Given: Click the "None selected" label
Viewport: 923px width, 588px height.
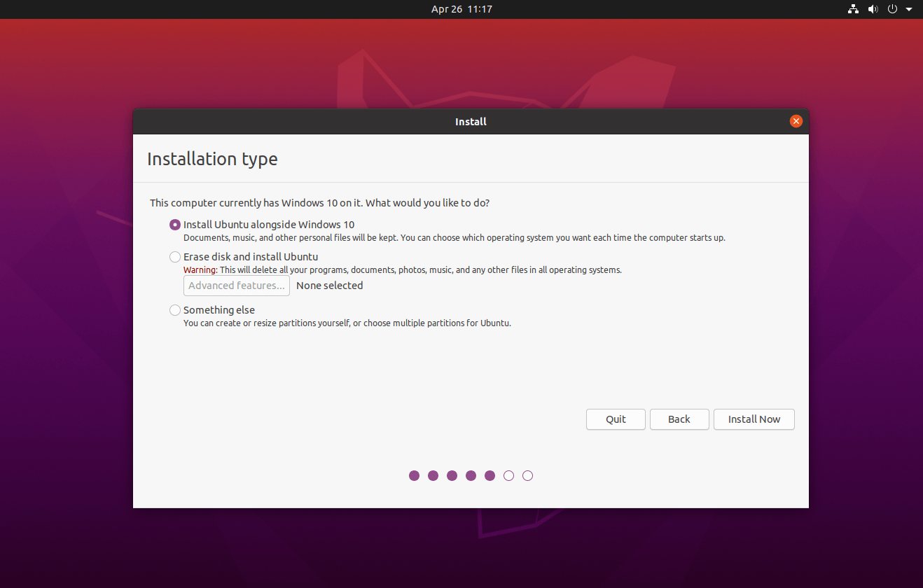Looking at the screenshot, I should [329, 286].
